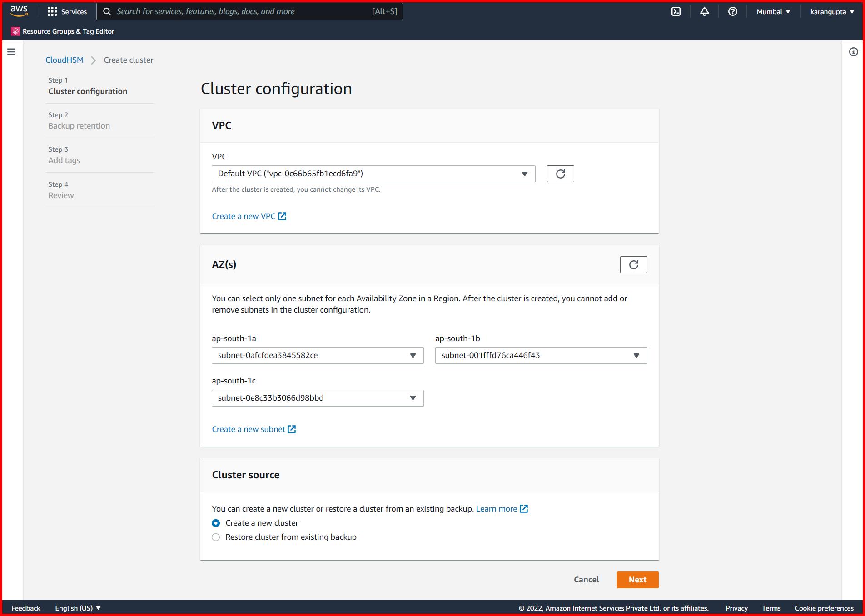The image size is (865, 616).
Task: Click the AWS logo to go home
Action: pos(18,11)
